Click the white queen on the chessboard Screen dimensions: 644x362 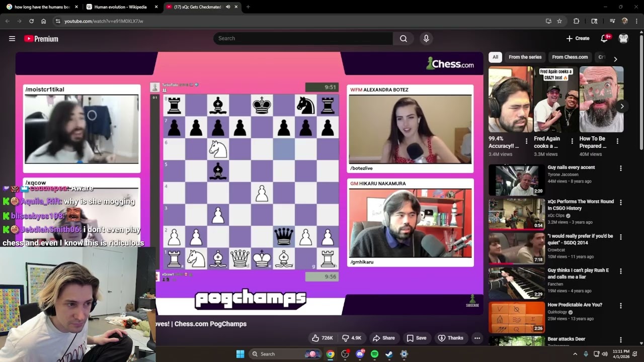click(240, 259)
